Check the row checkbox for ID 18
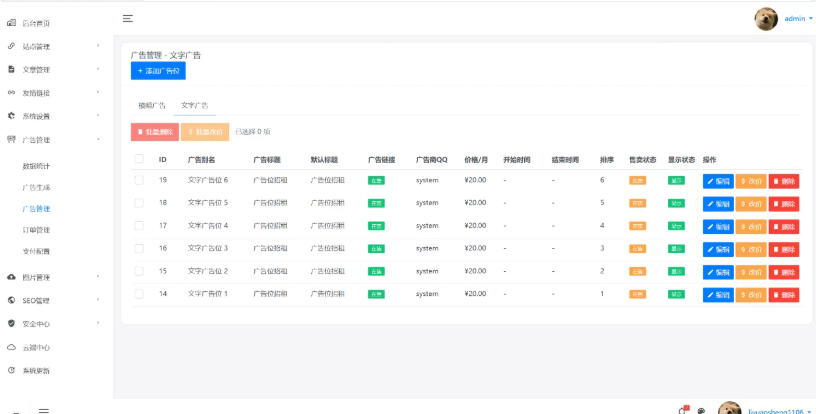The image size is (816, 414). point(139,203)
